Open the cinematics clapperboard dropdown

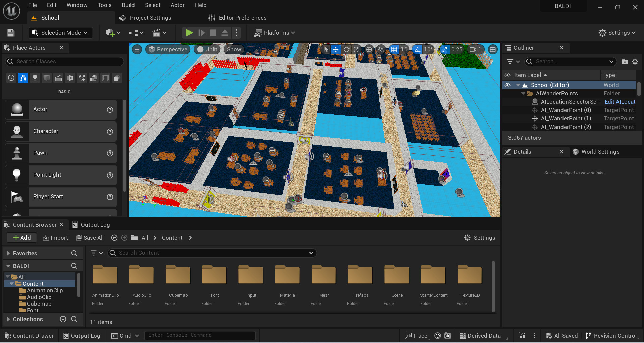point(159,33)
